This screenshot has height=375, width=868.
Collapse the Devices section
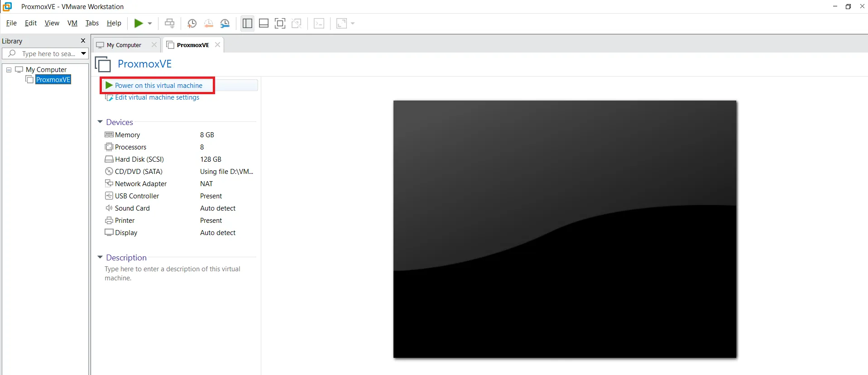pyautogui.click(x=100, y=122)
